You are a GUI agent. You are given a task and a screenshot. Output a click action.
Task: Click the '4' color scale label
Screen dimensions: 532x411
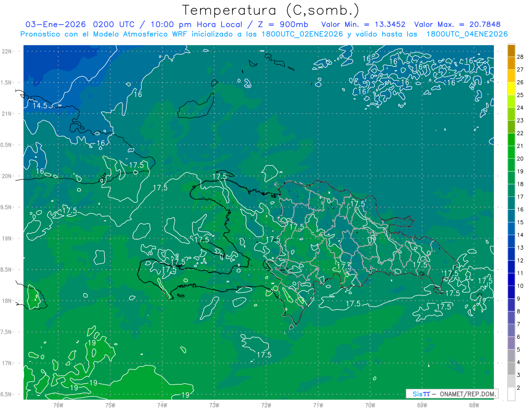(x=519, y=362)
